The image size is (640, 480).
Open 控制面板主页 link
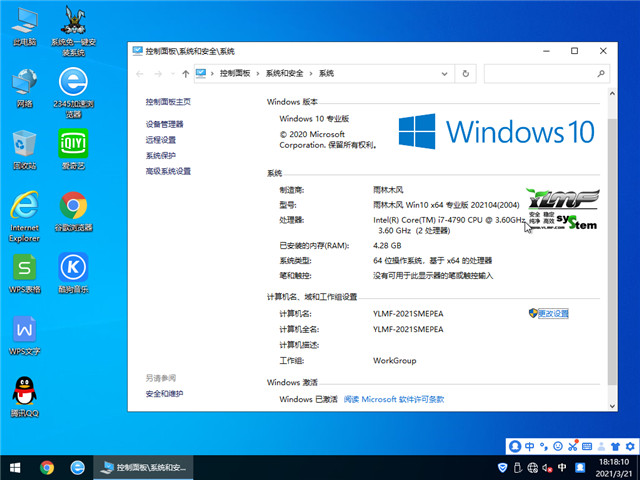(168, 102)
